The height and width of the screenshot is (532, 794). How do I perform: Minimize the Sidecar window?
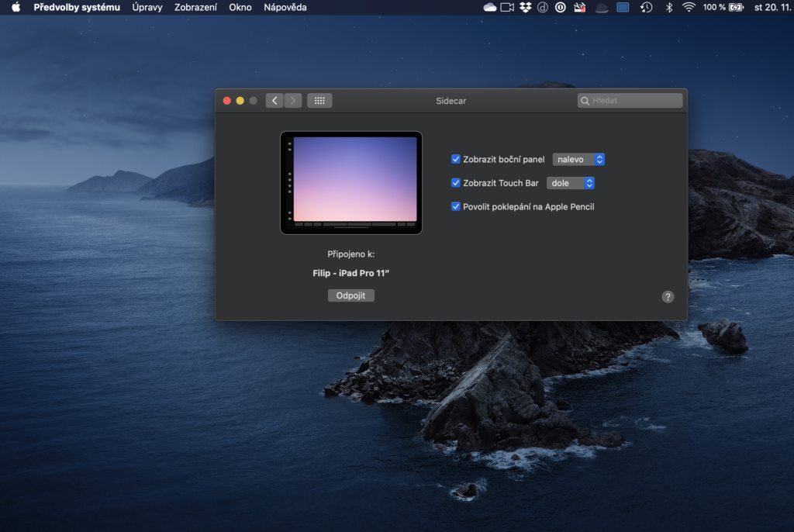point(240,101)
